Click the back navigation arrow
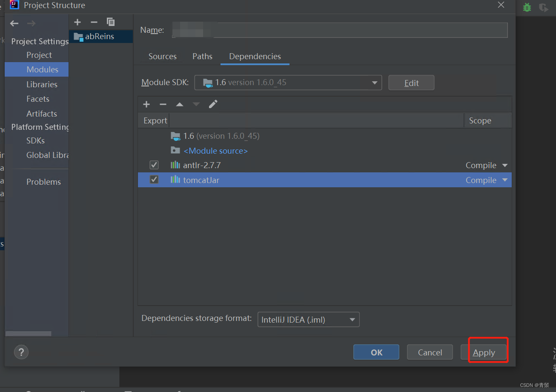Screen dimensions: 556x392 14,23
